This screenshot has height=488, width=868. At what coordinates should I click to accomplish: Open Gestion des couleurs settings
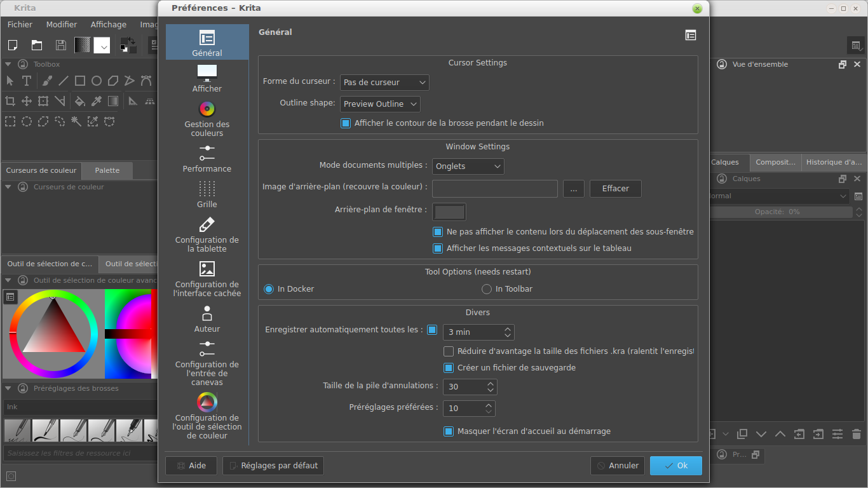point(207,119)
